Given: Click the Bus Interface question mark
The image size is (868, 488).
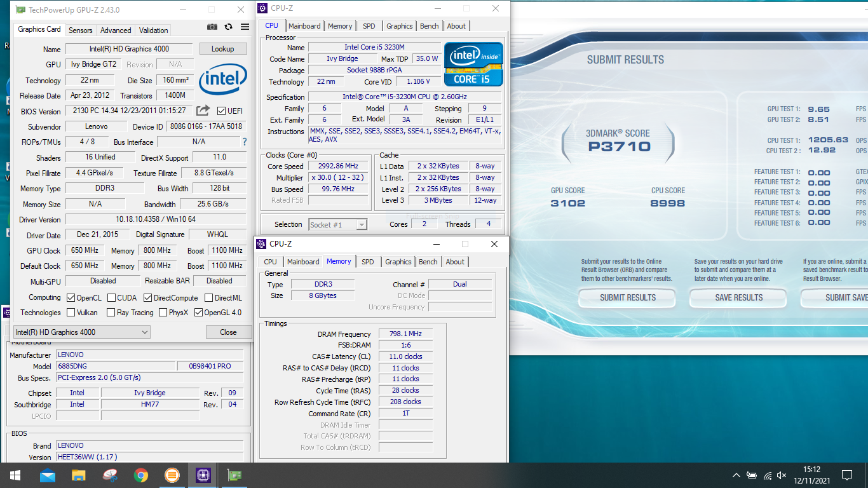Looking at the screenshot, I should [x=245, y=142].
